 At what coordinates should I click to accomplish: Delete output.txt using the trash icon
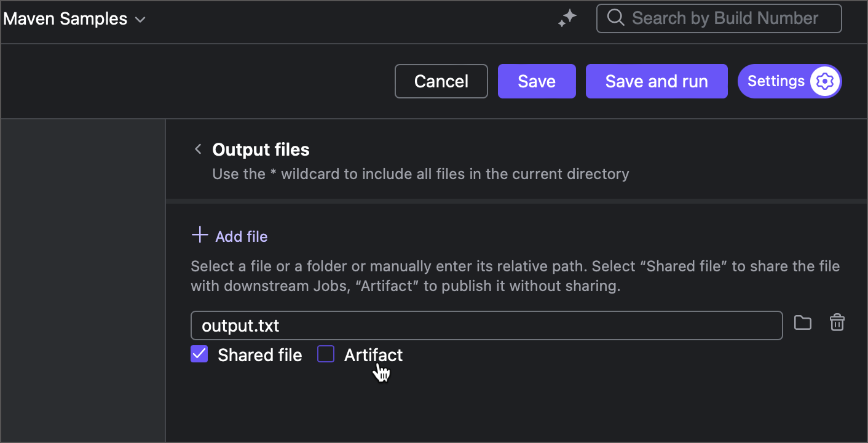point(837,322)
